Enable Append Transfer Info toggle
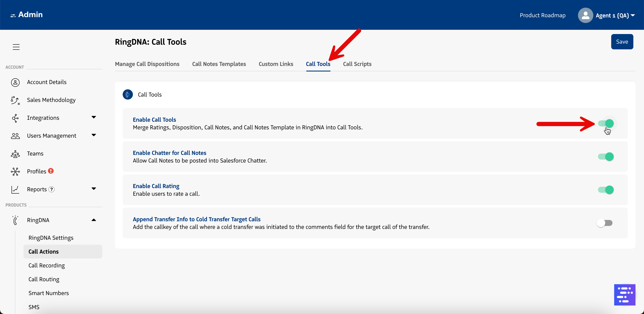Viewport: 644px width, 314px height. [605, 223]
